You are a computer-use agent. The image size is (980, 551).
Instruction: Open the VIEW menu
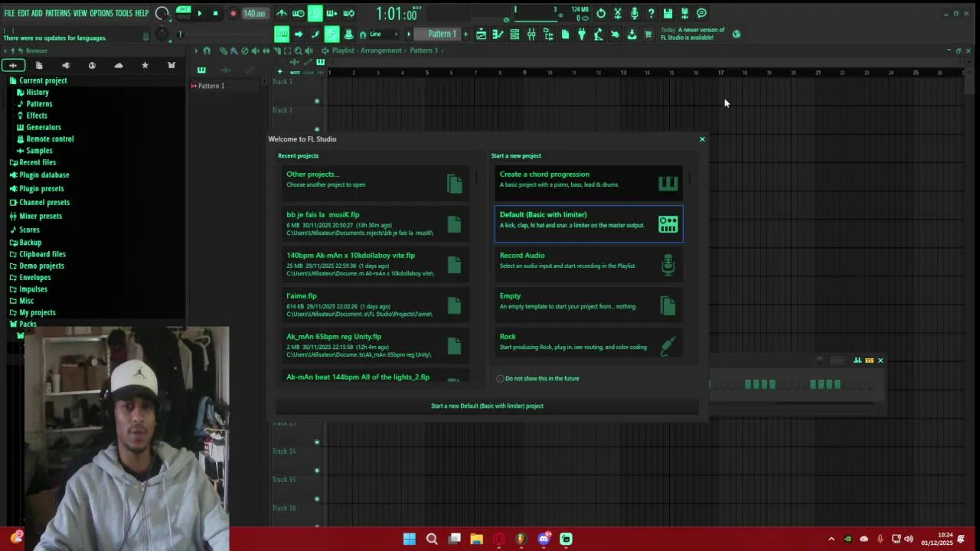tap(80, 13)
